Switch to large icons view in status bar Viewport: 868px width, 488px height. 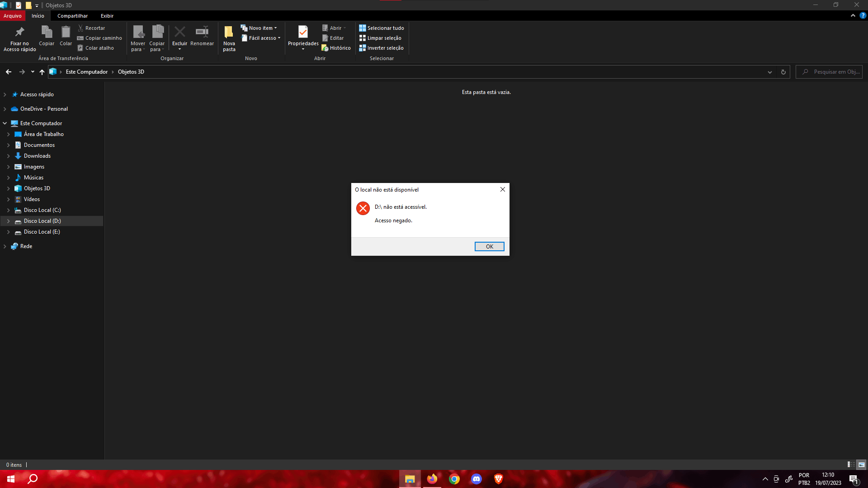(861, 465)
